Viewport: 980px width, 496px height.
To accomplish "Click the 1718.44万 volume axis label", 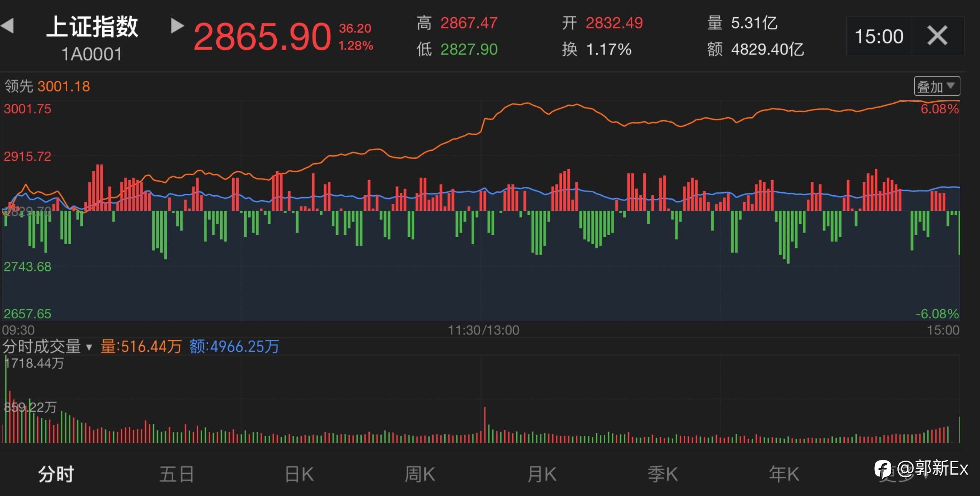I will [x=35, y=363].
